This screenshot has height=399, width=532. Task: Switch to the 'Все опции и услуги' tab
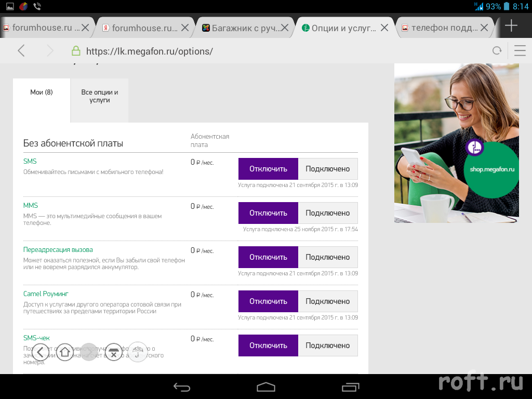click(x=99, y=96)
